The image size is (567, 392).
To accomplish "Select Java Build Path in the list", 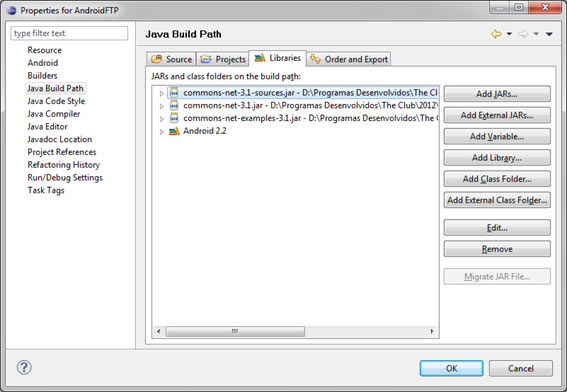I will 55,88.
